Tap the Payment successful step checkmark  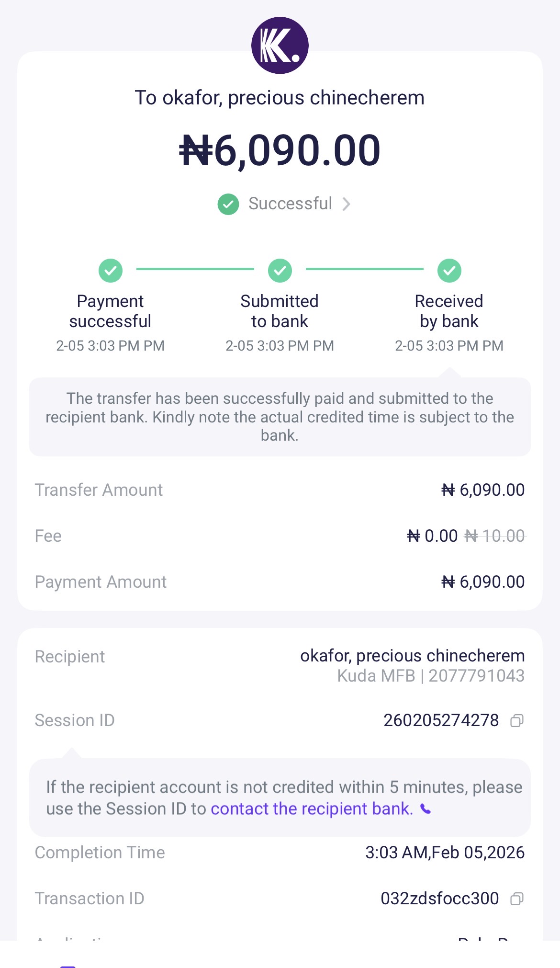point(111,271)
